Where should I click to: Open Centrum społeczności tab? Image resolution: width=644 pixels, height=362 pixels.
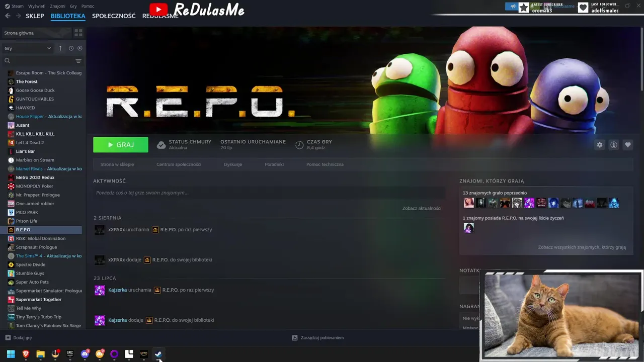(179, 164)
